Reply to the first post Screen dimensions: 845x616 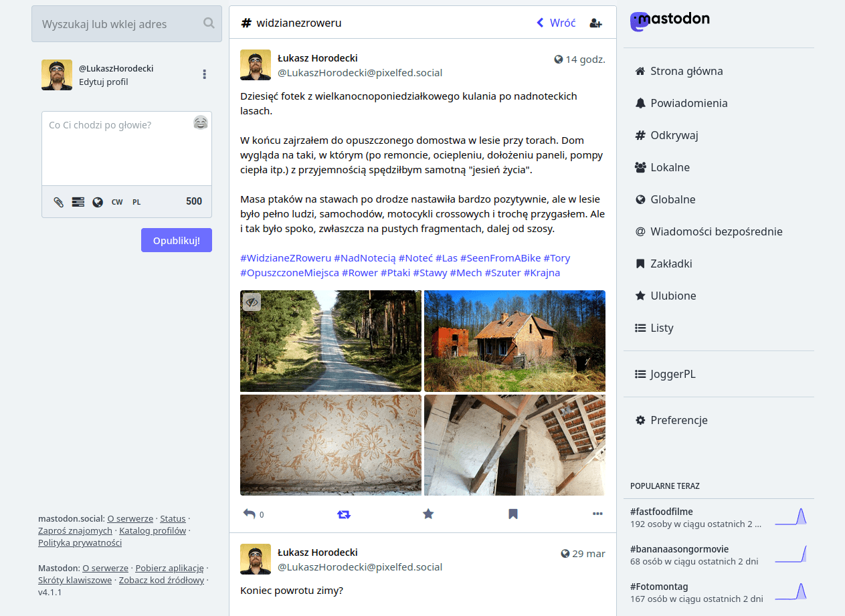tap(250, 514)
